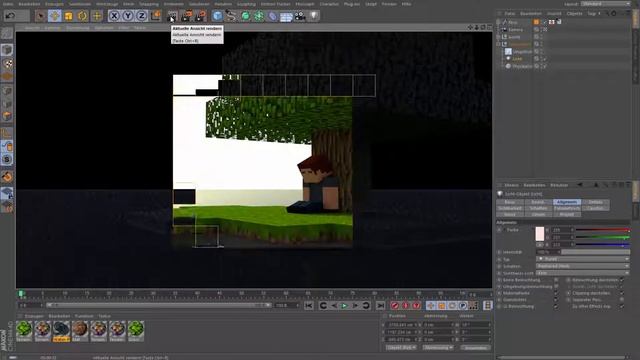Open the light Farbe color swatch

pyautogui.click(x=540, y=234)
